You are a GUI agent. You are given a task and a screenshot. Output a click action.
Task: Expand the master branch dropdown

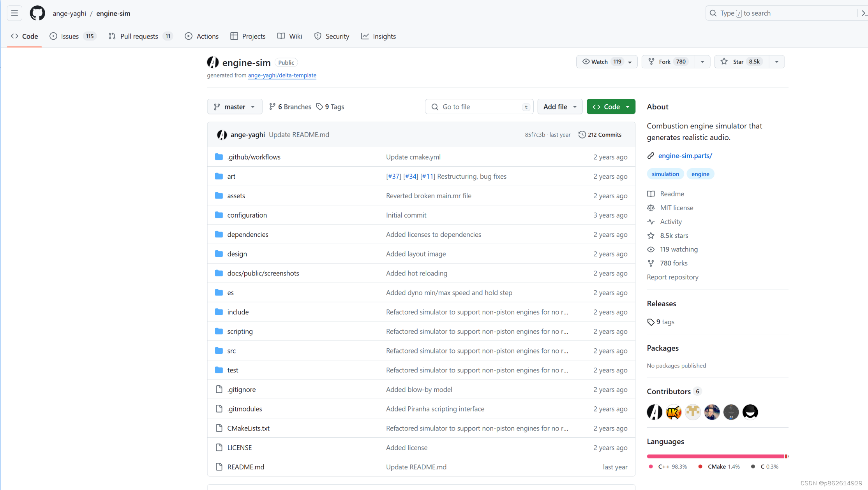(235, 107)
